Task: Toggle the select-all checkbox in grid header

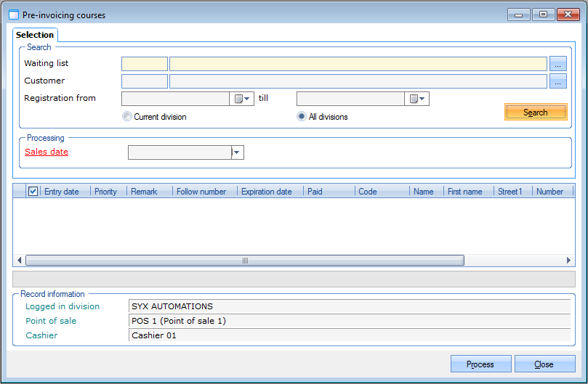Action: pos(33,192)
